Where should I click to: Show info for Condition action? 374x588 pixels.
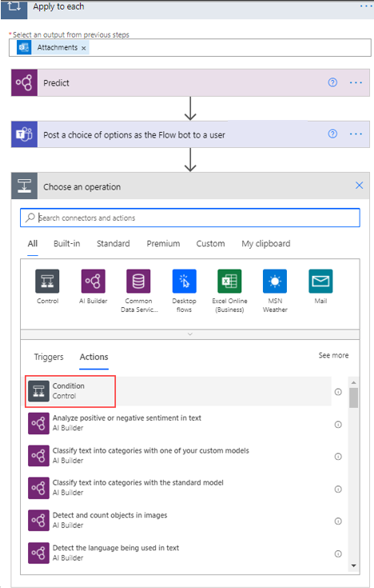[338, 392]
